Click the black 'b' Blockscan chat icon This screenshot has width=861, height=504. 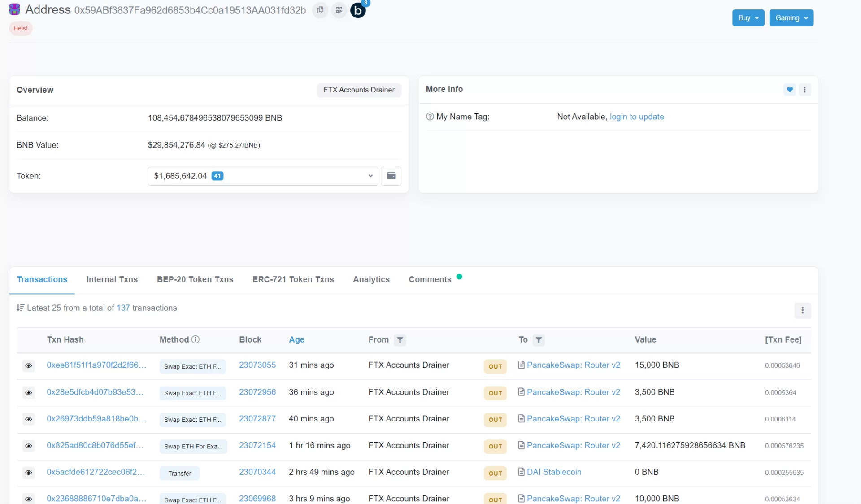pyautogui.click(x=358, y=10)
